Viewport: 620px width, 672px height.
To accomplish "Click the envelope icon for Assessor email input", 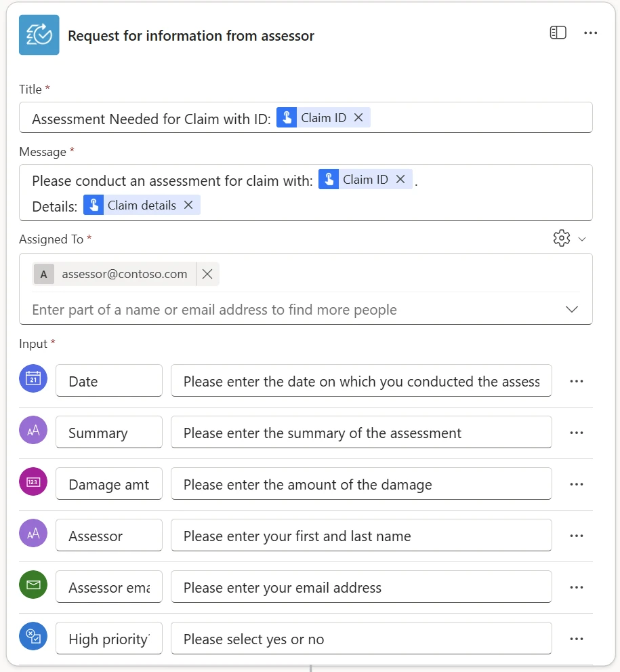I will (33, 585).
